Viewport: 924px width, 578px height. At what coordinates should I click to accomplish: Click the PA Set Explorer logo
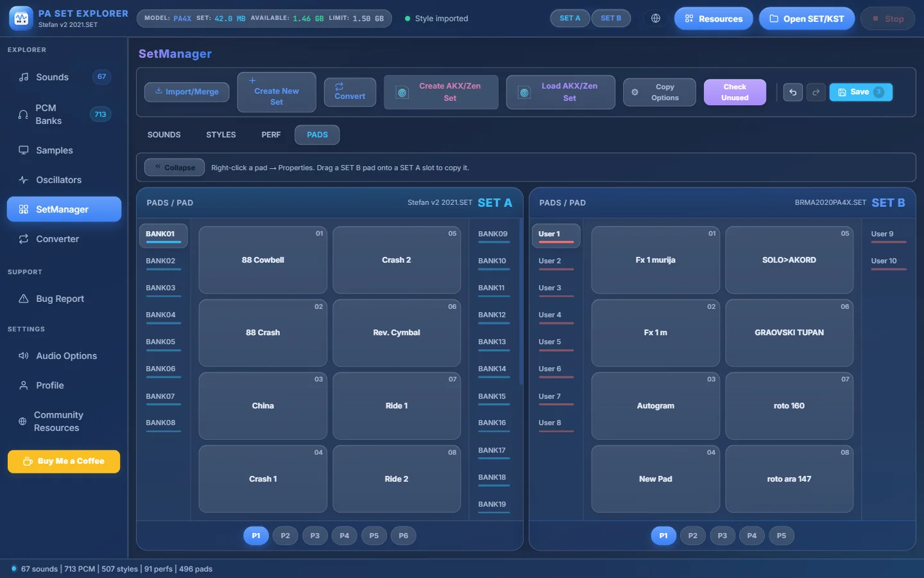(21, 19)
